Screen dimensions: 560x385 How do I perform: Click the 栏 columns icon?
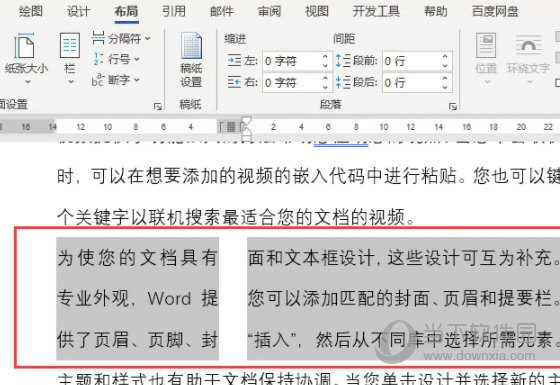pyautogui.click(x=70, y=45)
